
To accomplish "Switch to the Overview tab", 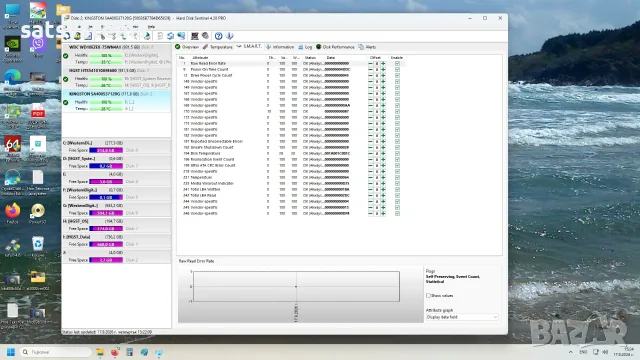I will pyautogui.click(x=187, y=47).
